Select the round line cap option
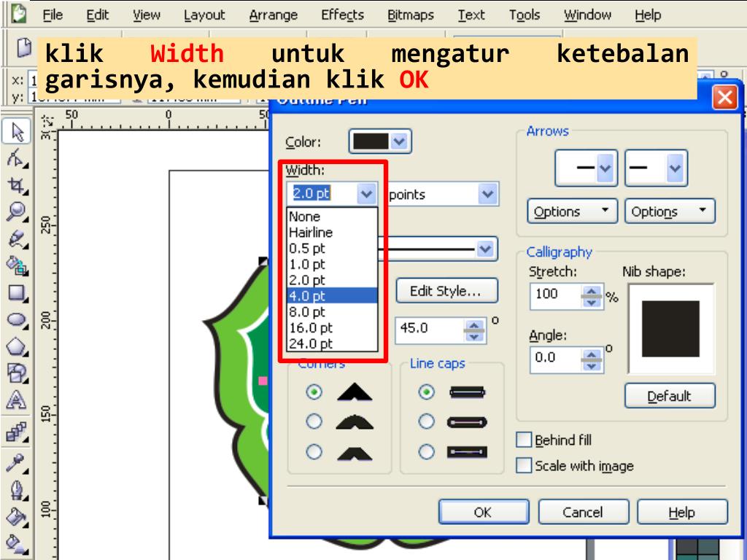Viewport: 747px width, 560px height. coord(426,421)
